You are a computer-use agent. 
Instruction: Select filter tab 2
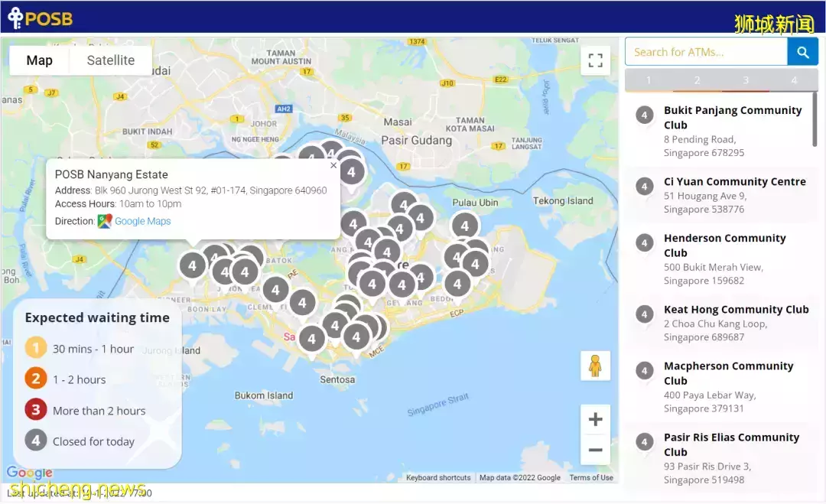697,80
